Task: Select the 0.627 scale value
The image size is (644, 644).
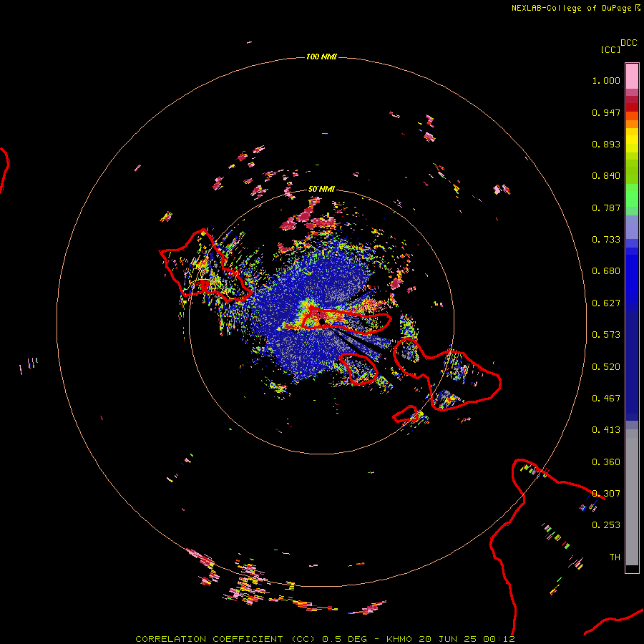Action: (x=606, y=303)
